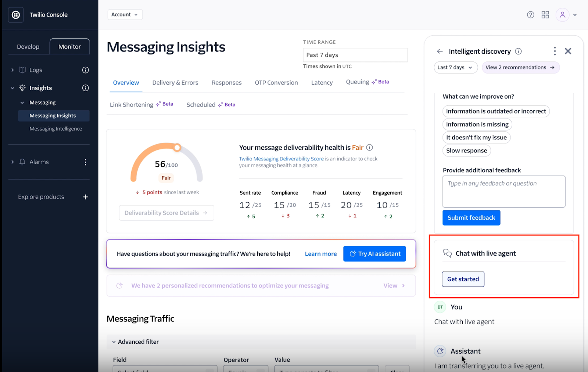Click the '56/100' score text
The height and width of the screenshot is (372, 588).
pos(166,164)
